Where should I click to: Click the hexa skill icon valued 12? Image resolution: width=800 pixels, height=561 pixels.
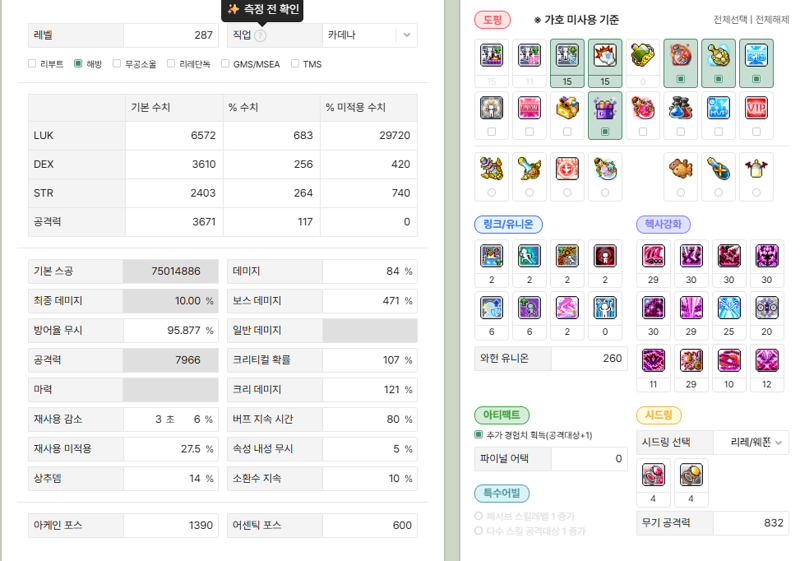(766, 361)
